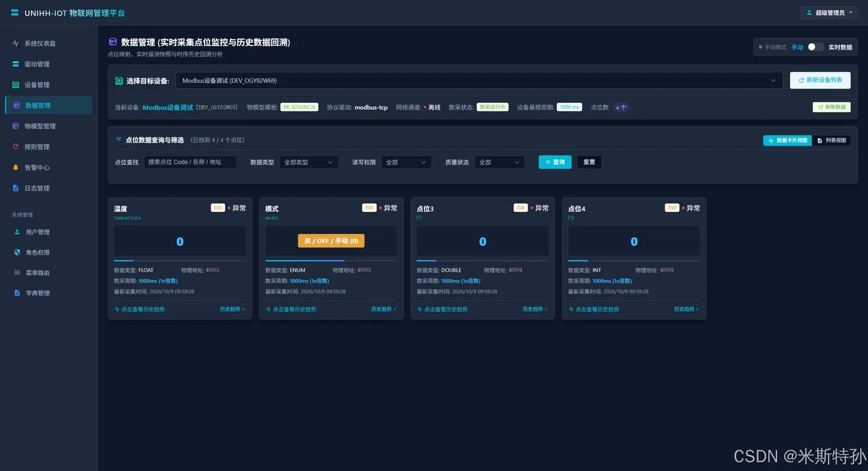Click the 1000 ms period tag
This screenshot has width=868, height=471.
(x=569, y=107)
